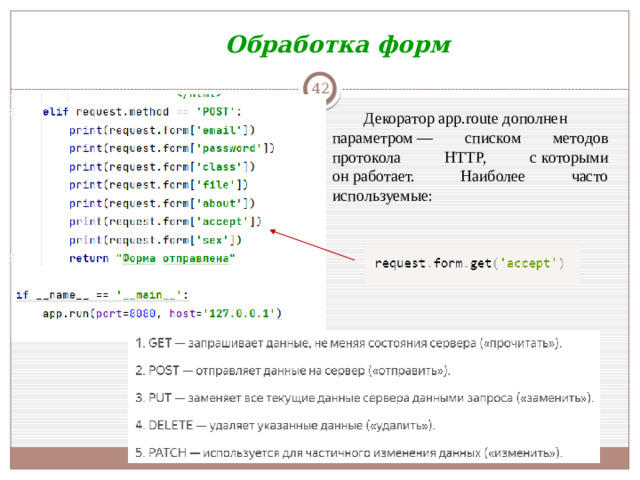The height and width of the screenshot is (480, 640).
Task: Click the line print(request.form['file'])
Action: (x=158, y=185)
